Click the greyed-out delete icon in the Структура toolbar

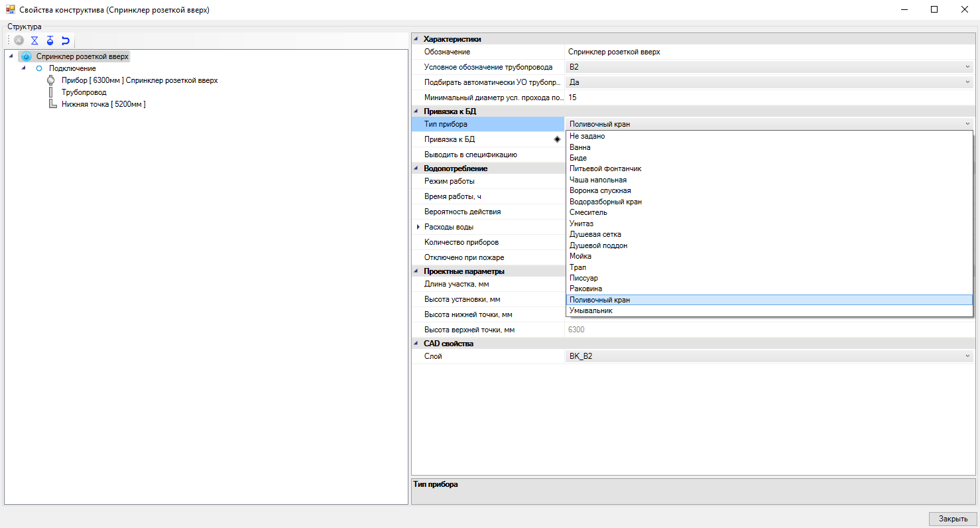point(19,40)
